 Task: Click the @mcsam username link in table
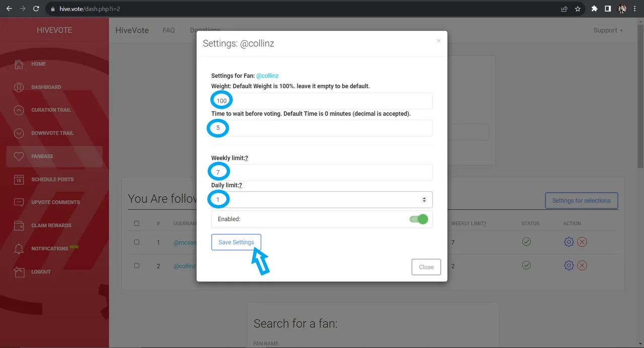point(185,242)
